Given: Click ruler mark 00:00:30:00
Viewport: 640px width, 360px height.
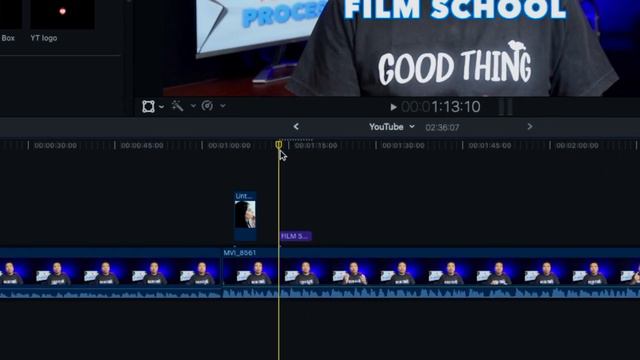Looking at the screenshot, I should click(x=55, y=146).
